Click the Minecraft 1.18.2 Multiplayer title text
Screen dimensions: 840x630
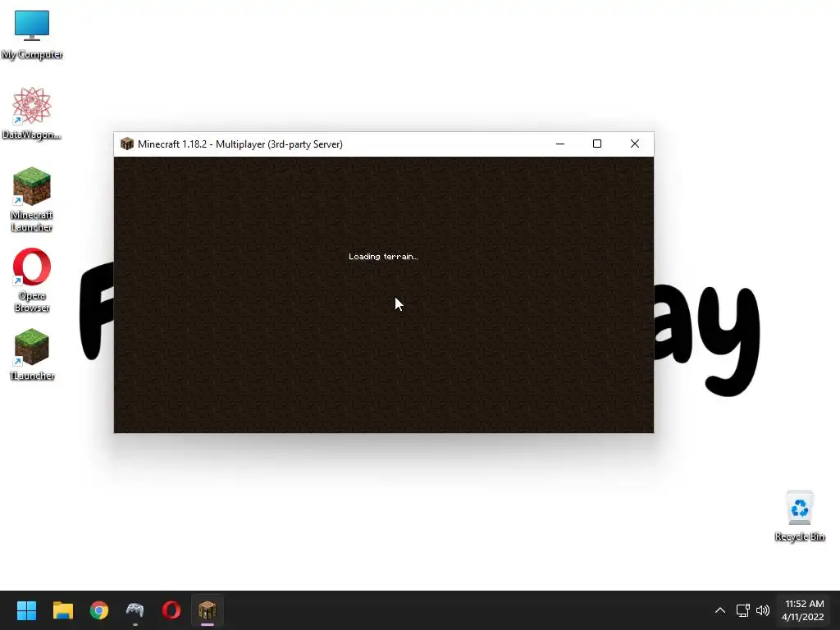tap(240, 144)
